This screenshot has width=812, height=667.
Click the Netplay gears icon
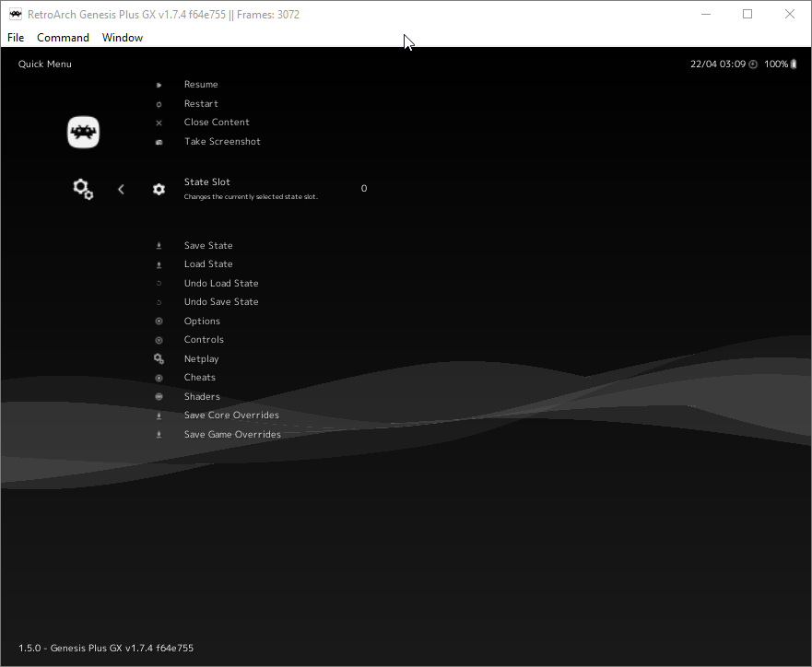(159, 358)
